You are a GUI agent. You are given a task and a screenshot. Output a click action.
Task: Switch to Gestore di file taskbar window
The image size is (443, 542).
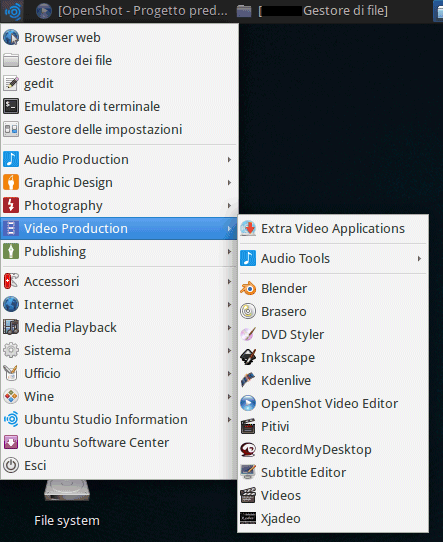312,11
